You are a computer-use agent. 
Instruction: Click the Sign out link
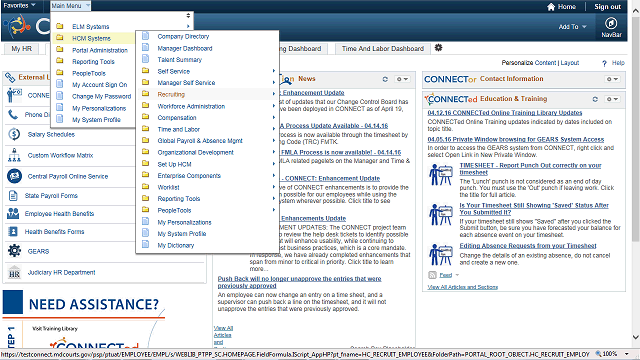tap(607, 7)
